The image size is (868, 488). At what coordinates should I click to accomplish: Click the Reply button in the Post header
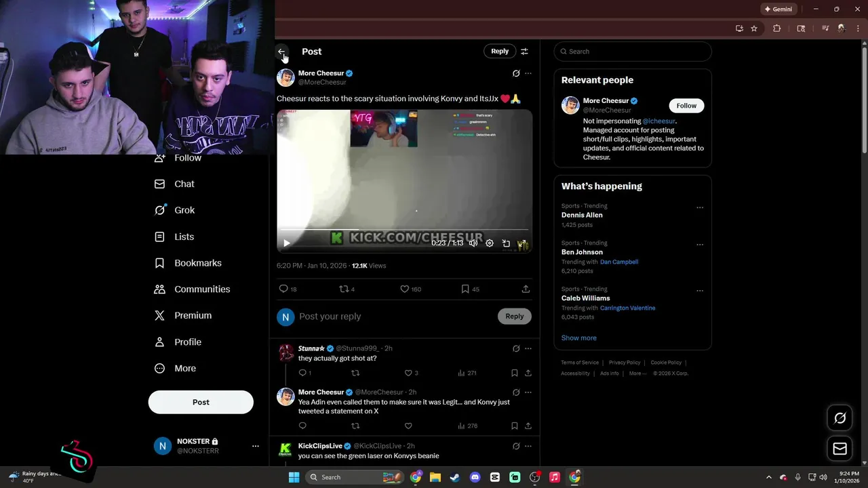click(500, 52)
